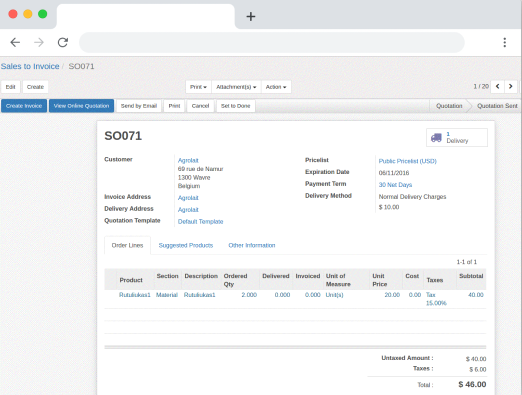Click subtotal 40.00 cell
The height and width of the screenshot is (395, 522).
pos(476,295)
